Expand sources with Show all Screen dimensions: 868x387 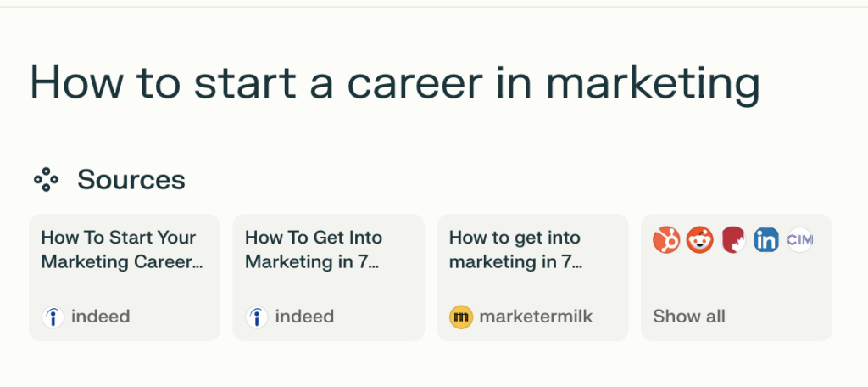click(688, 317)
